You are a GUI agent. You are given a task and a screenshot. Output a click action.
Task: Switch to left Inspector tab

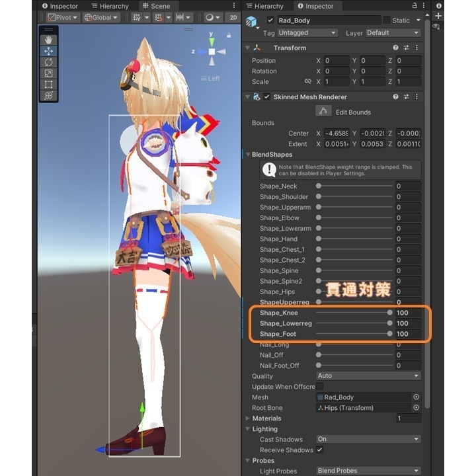click(60, 6)
